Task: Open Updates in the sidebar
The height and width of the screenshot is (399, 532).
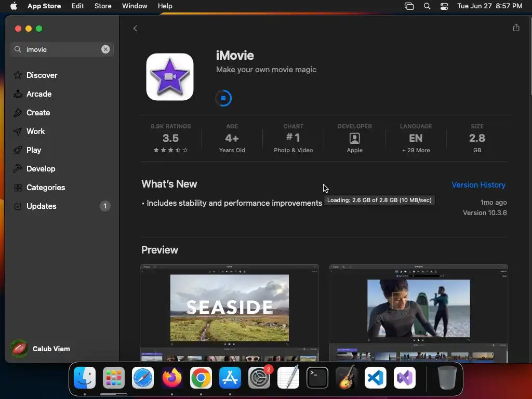Action: [62, 206]
